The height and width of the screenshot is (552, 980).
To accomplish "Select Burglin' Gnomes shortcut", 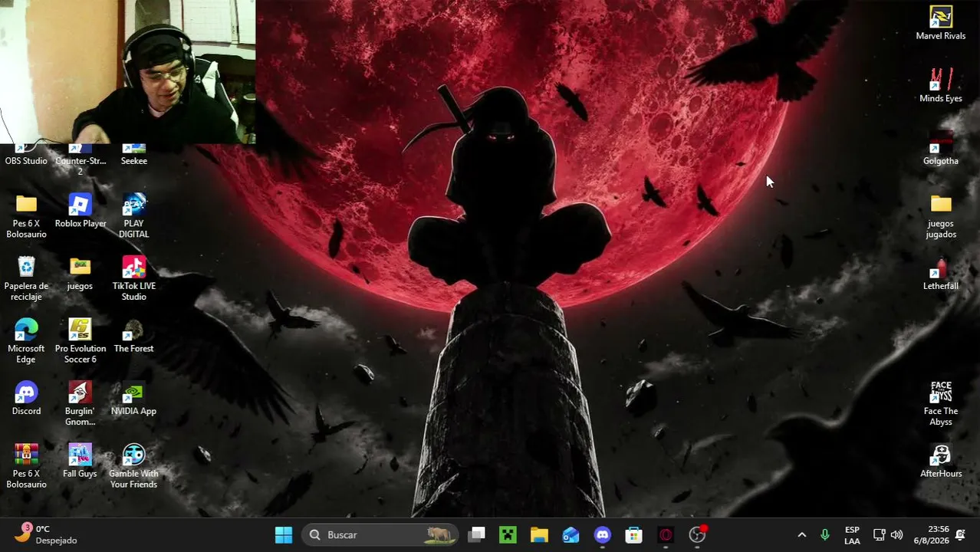I will (x=80, y=405).
